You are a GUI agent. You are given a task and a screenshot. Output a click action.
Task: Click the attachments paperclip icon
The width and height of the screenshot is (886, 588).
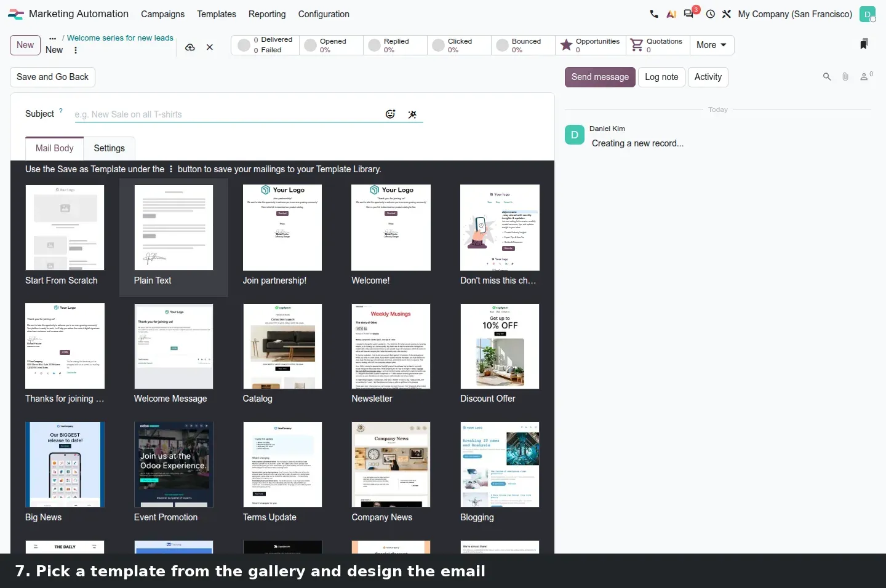(x=845, y=77)
